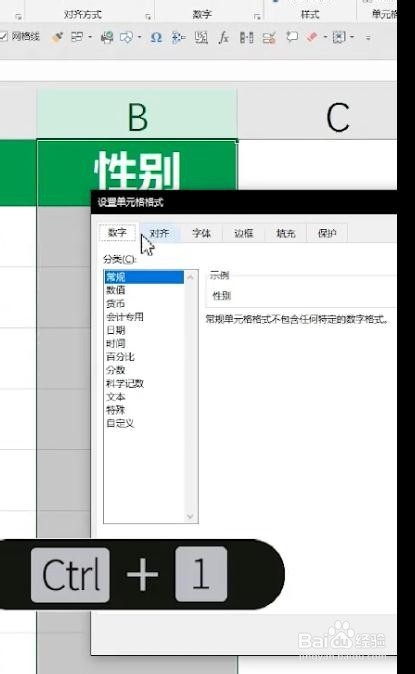
Task: Switch to the 对齐 tab
Action: (x=159, y=233)
